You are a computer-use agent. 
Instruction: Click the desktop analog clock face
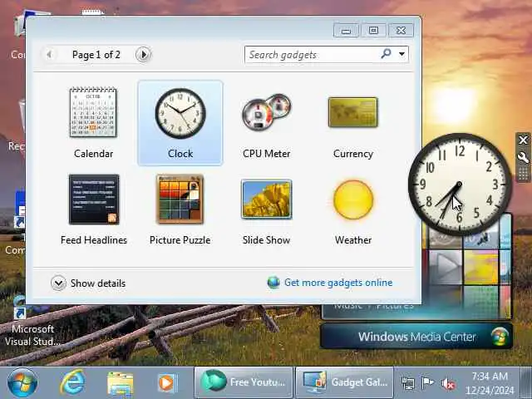tap(460, 185)
